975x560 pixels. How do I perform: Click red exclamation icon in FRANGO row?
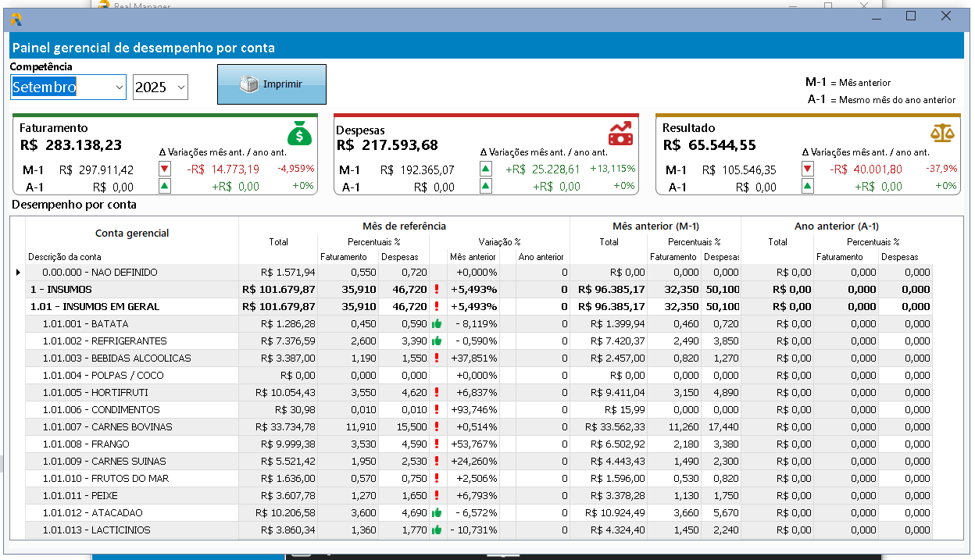pos(437,444)
